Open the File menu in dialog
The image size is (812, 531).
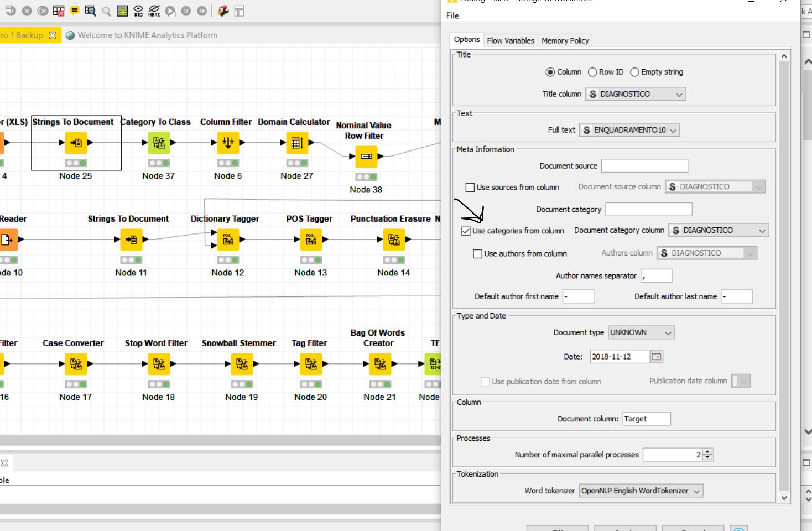(x=452, y=15)
